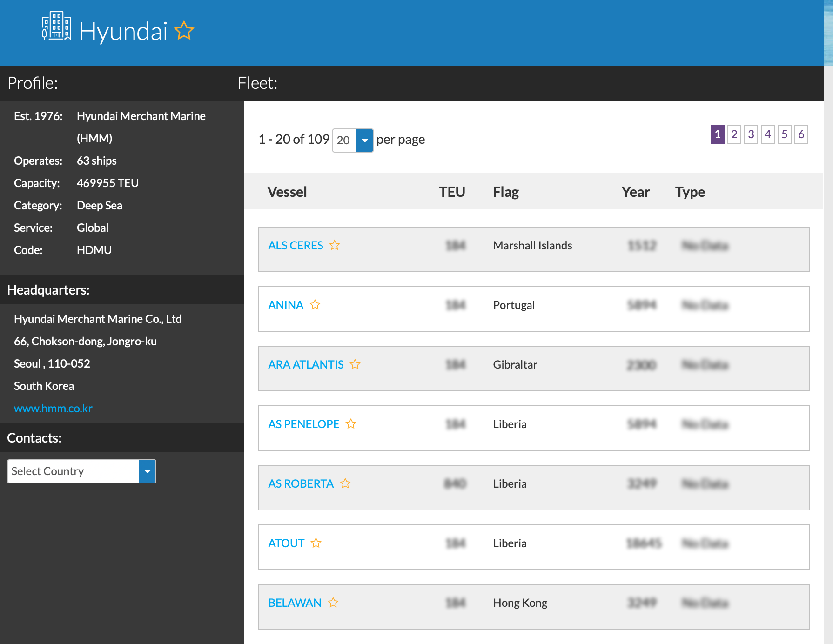Click the Type column header
Viewport: 833px width, 644px height.
point(690,192)
